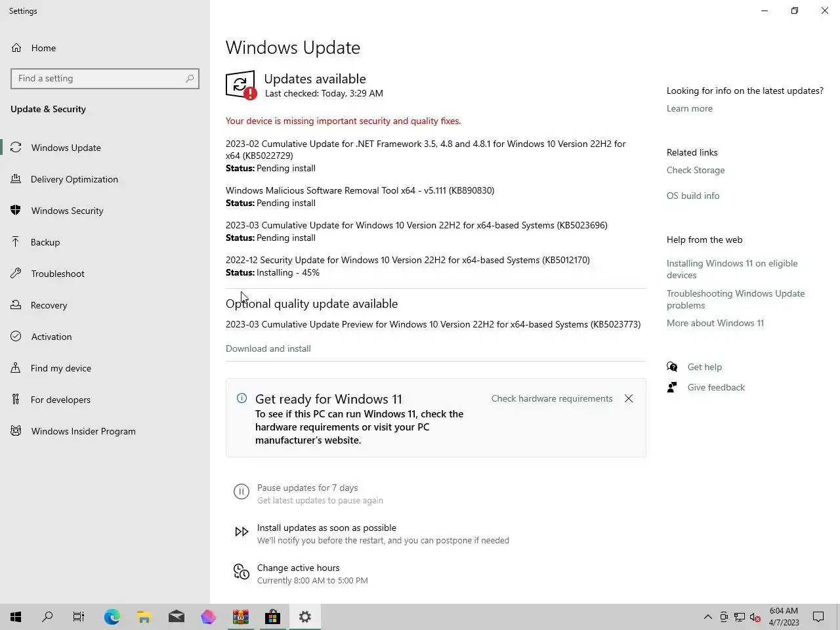Click the KB5012170 Installing - 45% status
The height and width of the screenshot is (630, 840).
(x=272, y=272)
